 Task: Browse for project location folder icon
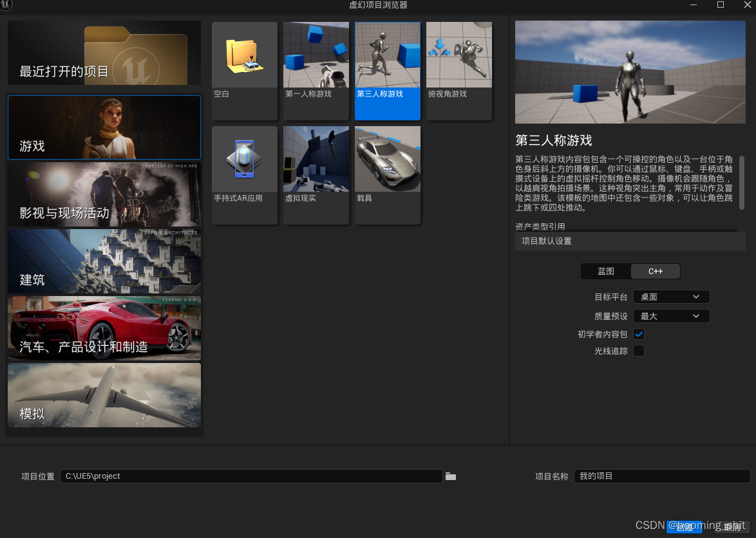pos(450,476)
